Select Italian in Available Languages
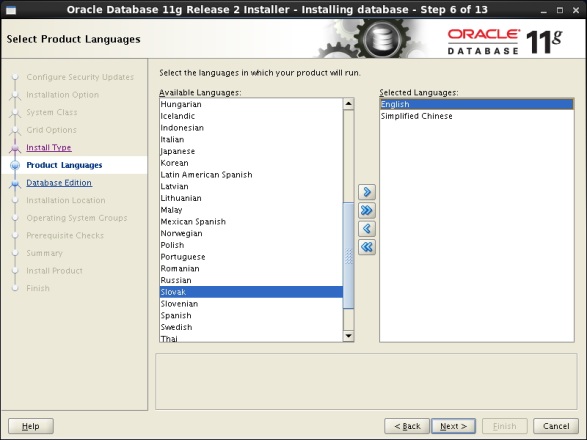Viewport: 587px width, 440px height. 251,139
